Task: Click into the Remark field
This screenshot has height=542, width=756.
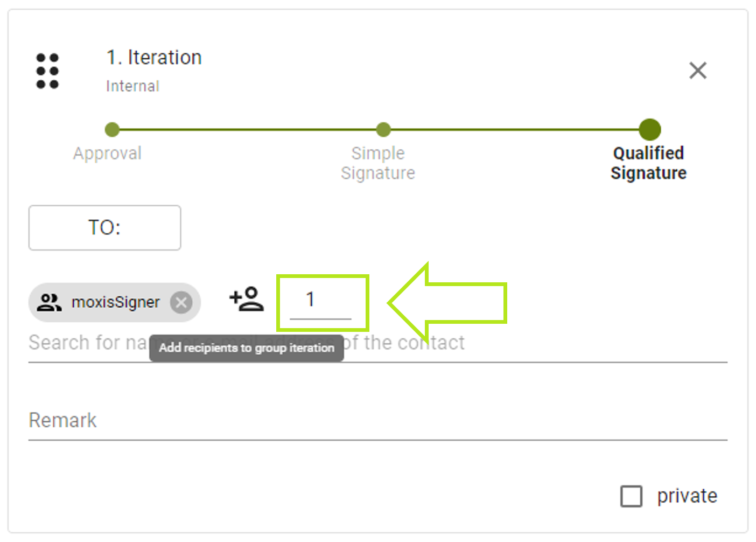Action: point(377,421)
